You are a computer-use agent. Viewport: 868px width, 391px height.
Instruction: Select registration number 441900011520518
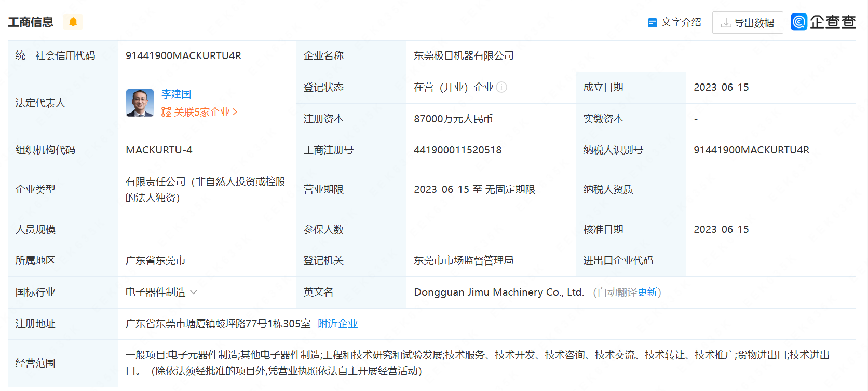tap(457, 150)
